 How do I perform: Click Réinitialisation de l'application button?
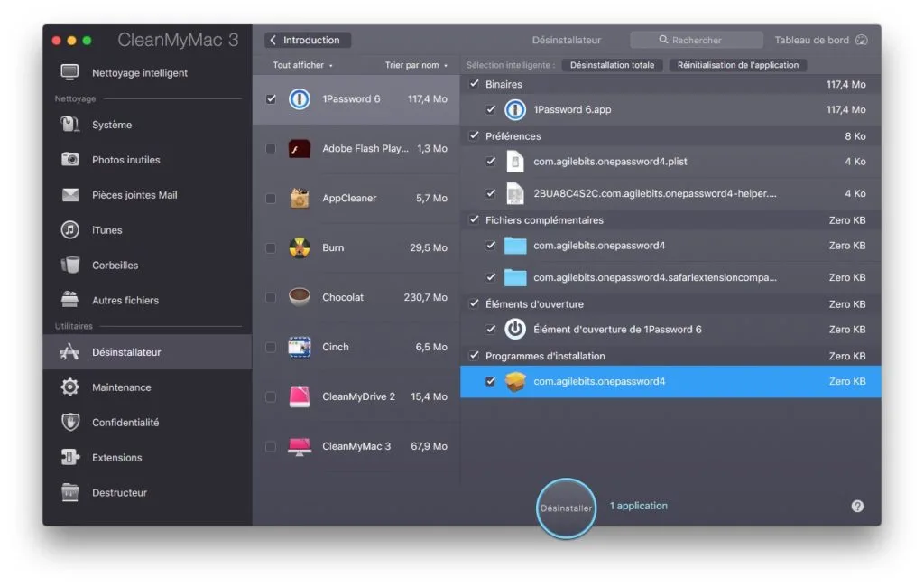(738, 65)
